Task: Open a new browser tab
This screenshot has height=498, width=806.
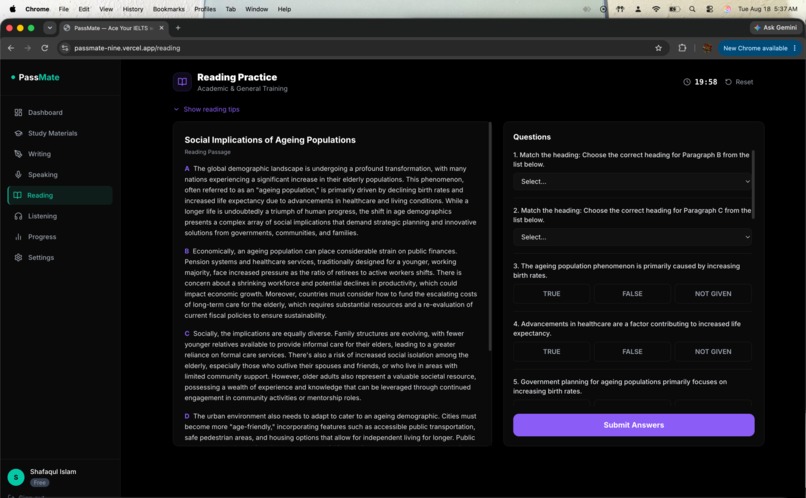Action: pyautogui.click(x=178, y=28)
